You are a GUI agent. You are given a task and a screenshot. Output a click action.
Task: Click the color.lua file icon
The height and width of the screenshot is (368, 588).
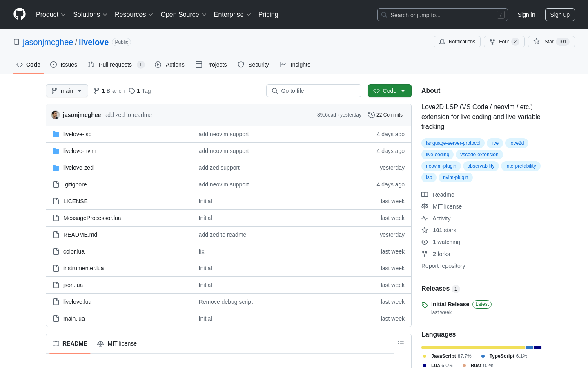[x=56, y=251]
